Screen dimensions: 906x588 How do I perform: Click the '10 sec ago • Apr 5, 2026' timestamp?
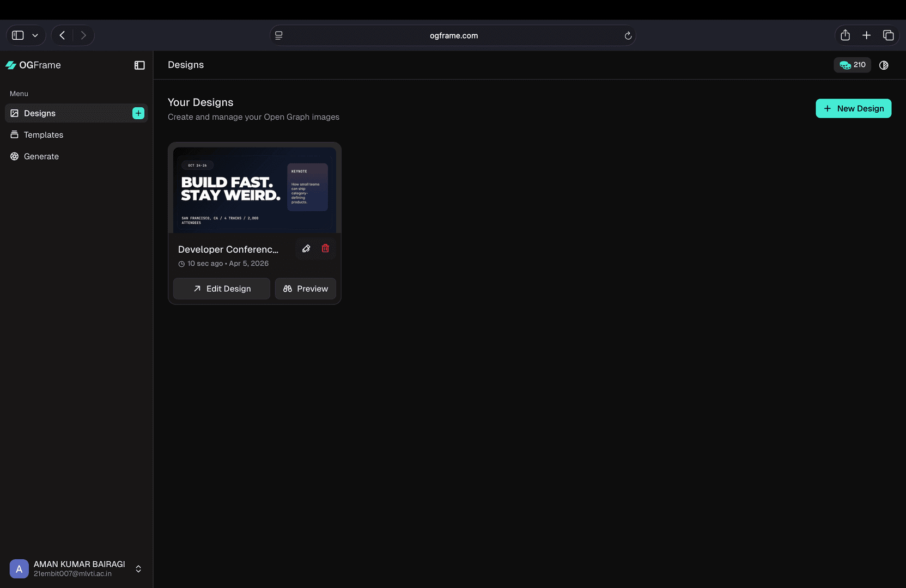pos(228,264)
